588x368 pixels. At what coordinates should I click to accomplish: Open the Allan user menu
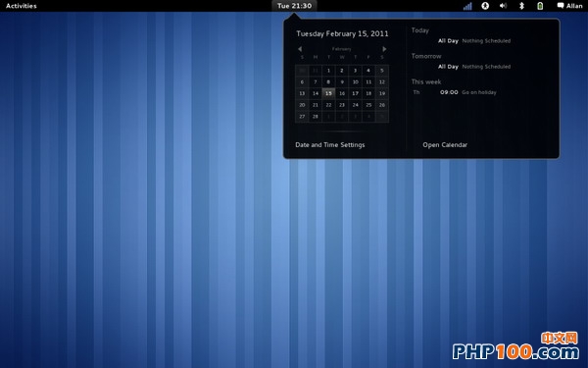[569, 6]
